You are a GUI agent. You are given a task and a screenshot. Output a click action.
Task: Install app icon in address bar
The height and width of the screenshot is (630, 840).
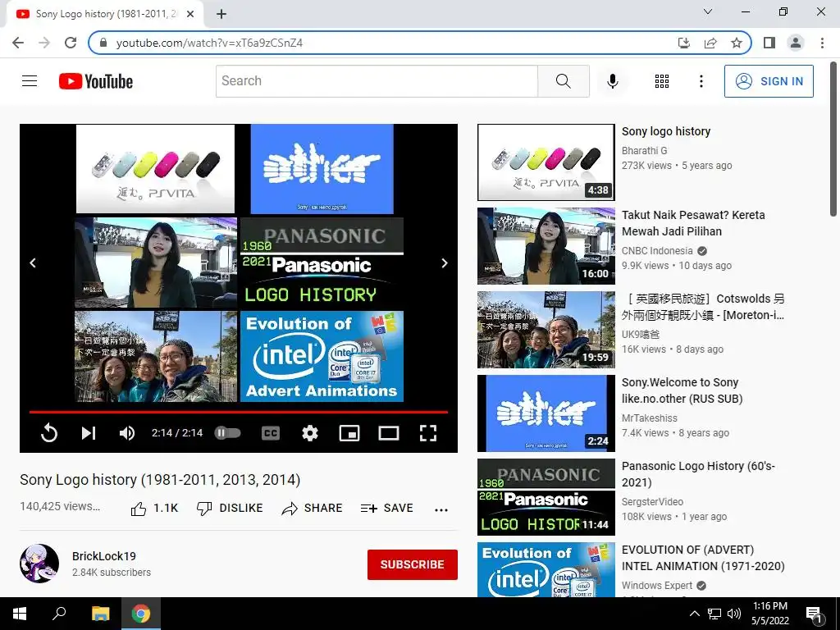pyautogui.click(x=683, y=43)
